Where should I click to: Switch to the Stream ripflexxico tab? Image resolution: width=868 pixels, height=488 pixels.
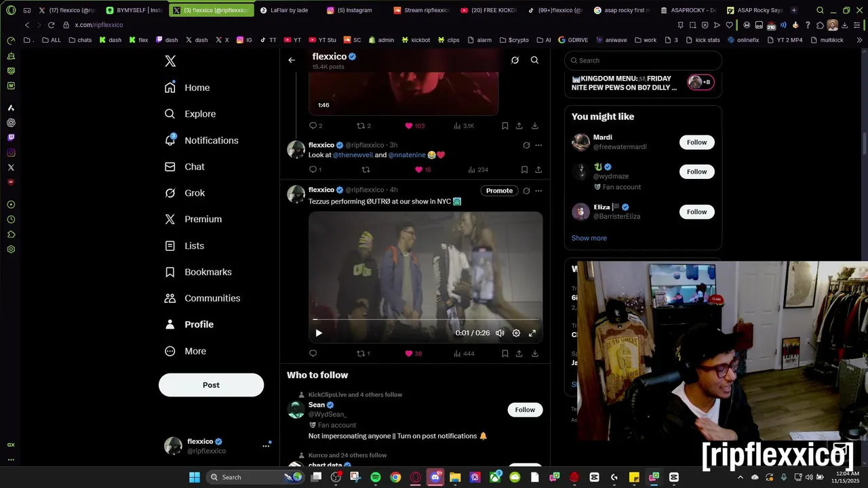[422, 10]
